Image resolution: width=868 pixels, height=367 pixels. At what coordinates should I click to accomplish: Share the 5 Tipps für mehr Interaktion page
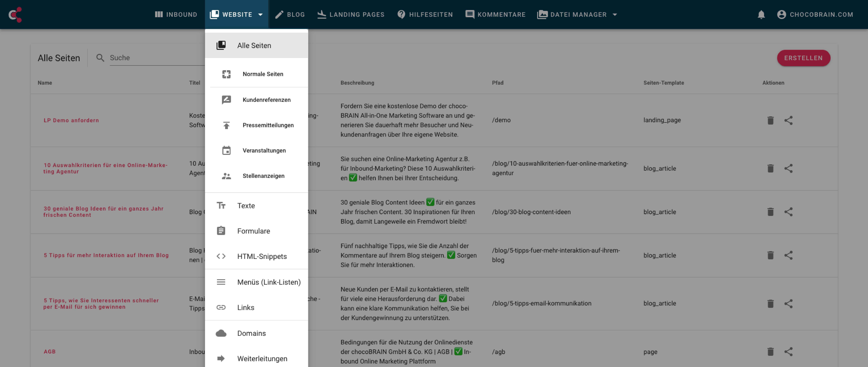[x=789, y=255]
